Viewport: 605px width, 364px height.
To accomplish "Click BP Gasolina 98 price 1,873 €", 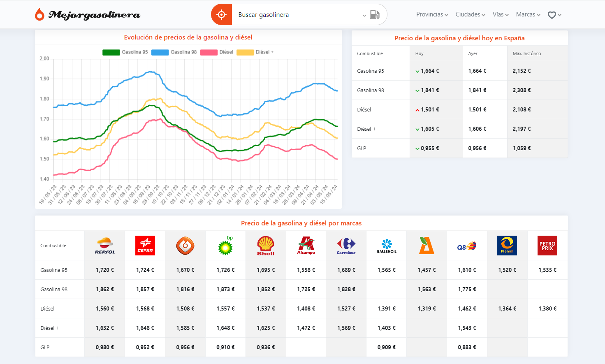I will 225,290.
